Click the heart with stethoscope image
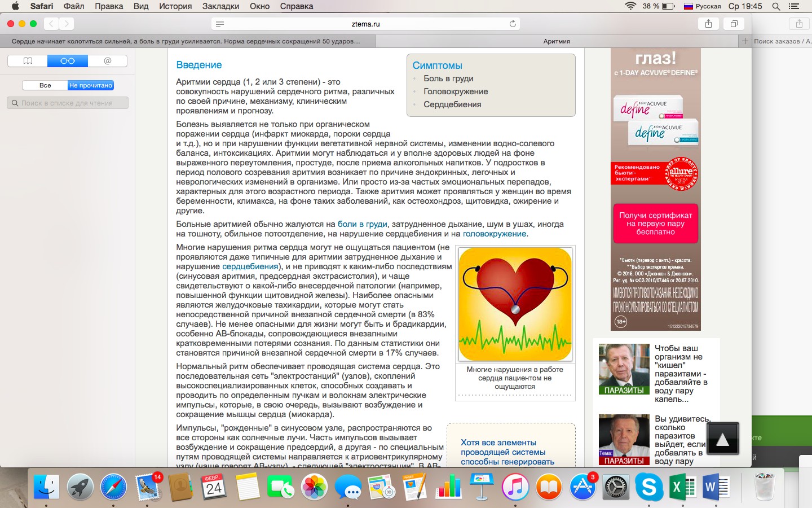This screenshot has height=508, width=812. pyautogui.click(x=515, y=304)
